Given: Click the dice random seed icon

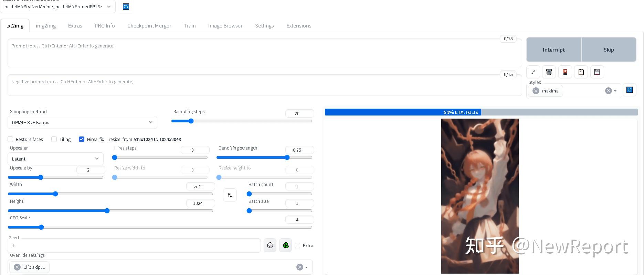Looking at the screenshot, I should (270, 245).
